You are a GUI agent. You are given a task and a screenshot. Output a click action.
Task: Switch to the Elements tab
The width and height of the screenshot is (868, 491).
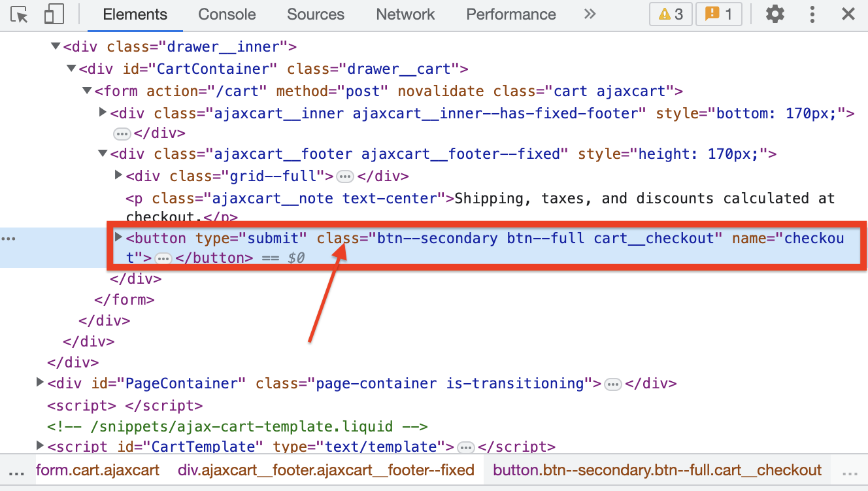(x=135, y=14)
